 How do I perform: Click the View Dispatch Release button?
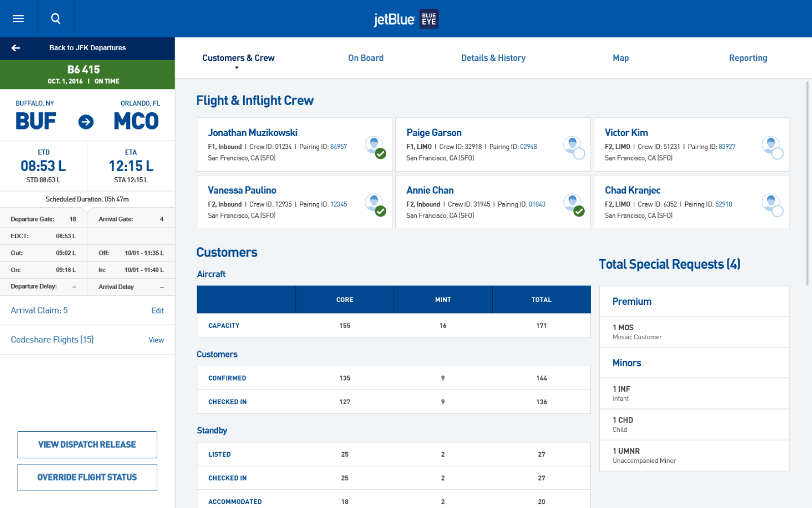coord(87,444)
